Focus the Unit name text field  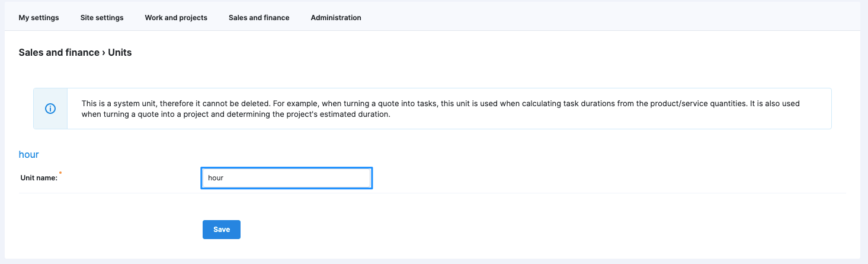point(287,178)
